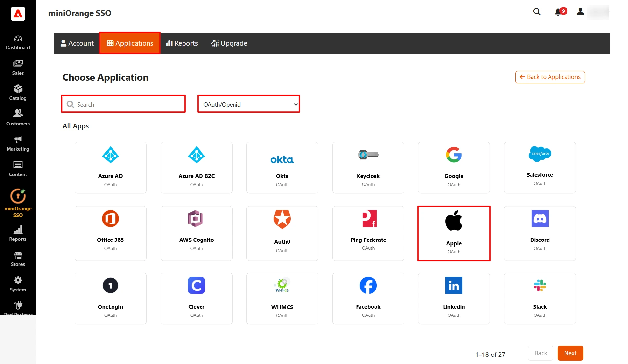The width and height of the screenshot is (628, 364).
Task: Select the Salesforce application card
Action: [x=540, y=168]
